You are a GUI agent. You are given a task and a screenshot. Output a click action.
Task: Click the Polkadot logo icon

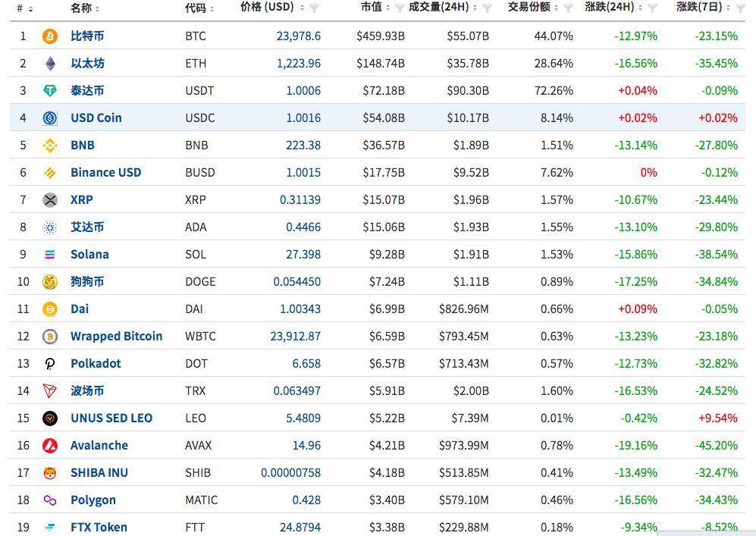[49, 363]
